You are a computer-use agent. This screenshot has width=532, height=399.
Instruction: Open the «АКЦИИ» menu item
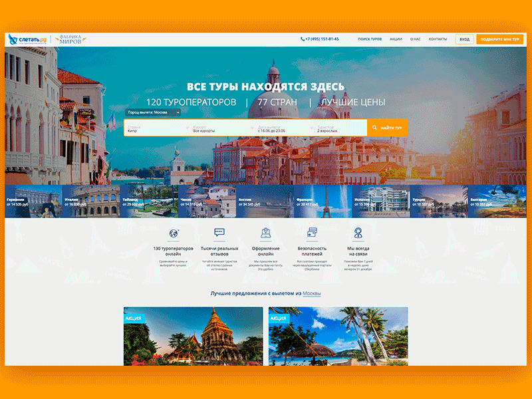pos(396,39)
